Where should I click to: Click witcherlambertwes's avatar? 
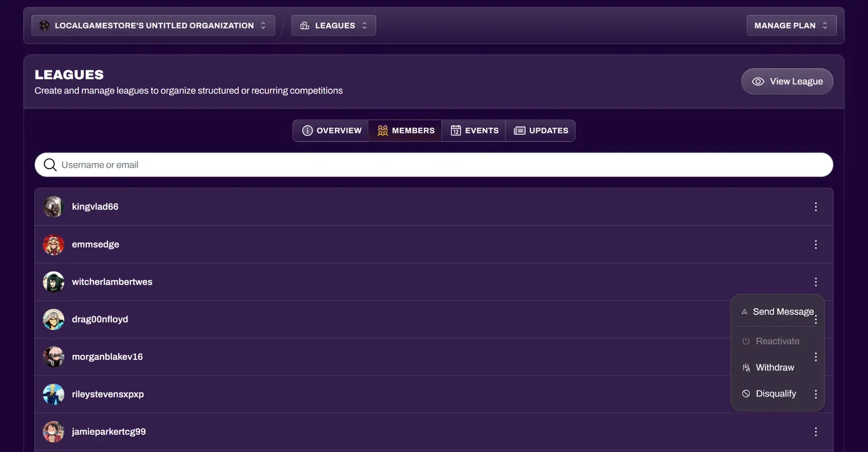(x=54, y=282)
